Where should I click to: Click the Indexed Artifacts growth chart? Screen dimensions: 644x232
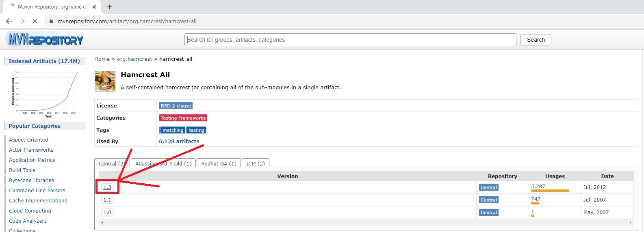coord(45,94)
